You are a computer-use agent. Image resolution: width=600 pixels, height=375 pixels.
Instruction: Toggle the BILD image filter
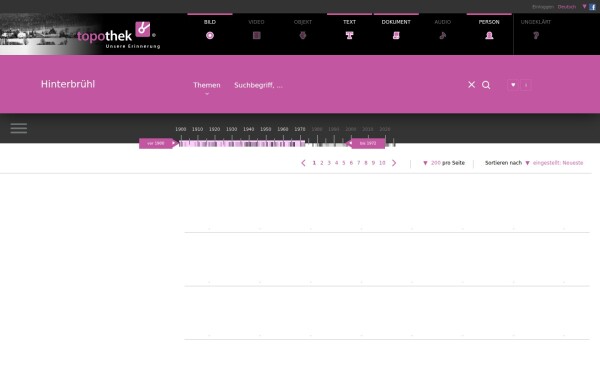pyautogui.click(x=210, y=30)
